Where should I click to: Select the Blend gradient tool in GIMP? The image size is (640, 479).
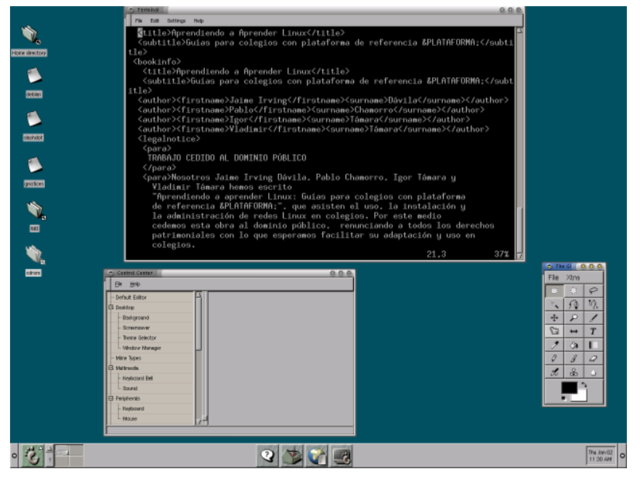tap(593, 345)
